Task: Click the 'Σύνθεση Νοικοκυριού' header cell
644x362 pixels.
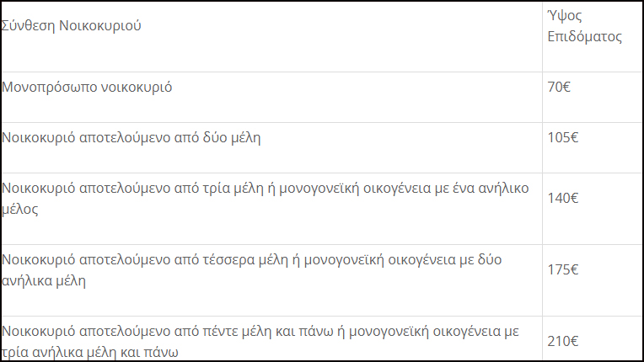Action: (x=271, y=36)
